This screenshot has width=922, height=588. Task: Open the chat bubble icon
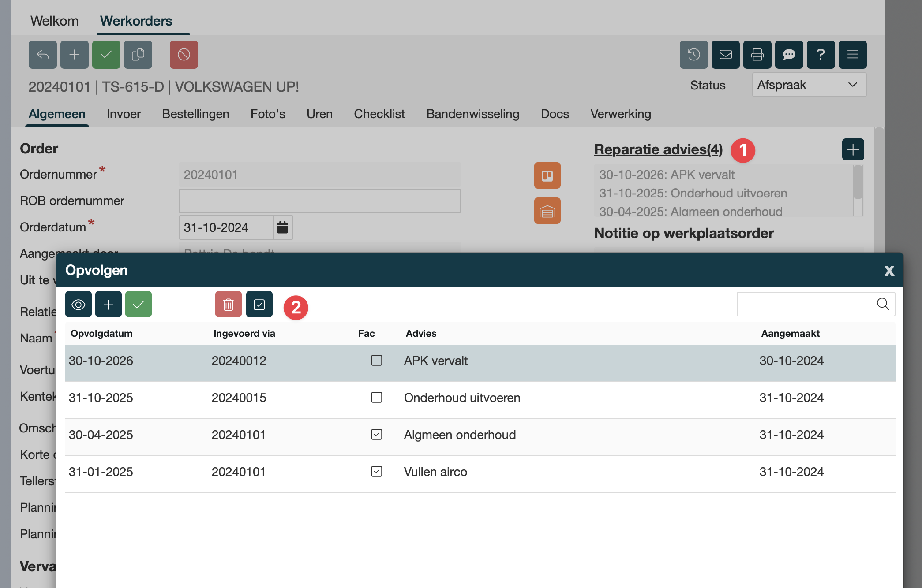789,55
